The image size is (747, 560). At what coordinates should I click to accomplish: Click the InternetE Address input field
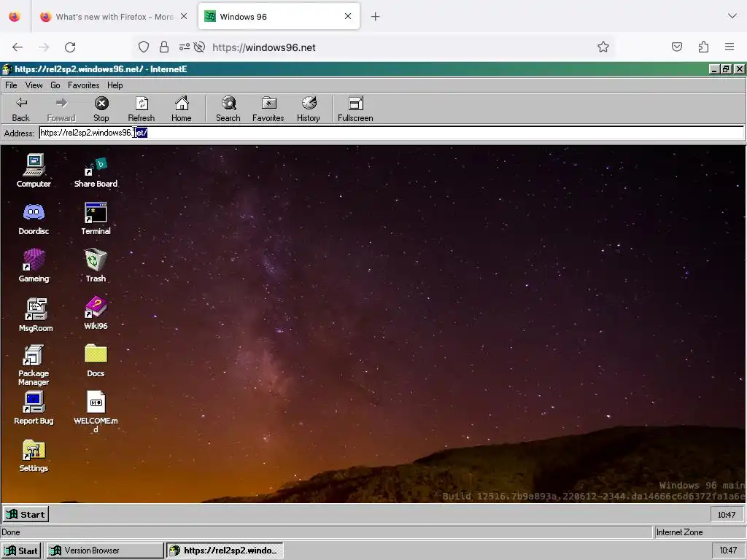392,133
